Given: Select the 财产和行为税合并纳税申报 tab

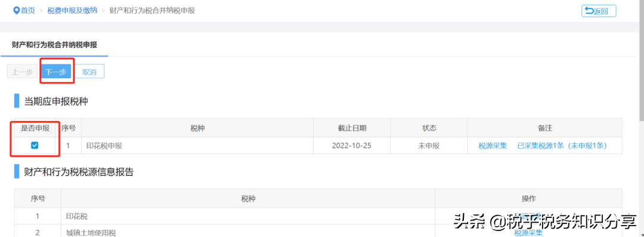Looking at the screenshot, I should [x=54, y=45].
